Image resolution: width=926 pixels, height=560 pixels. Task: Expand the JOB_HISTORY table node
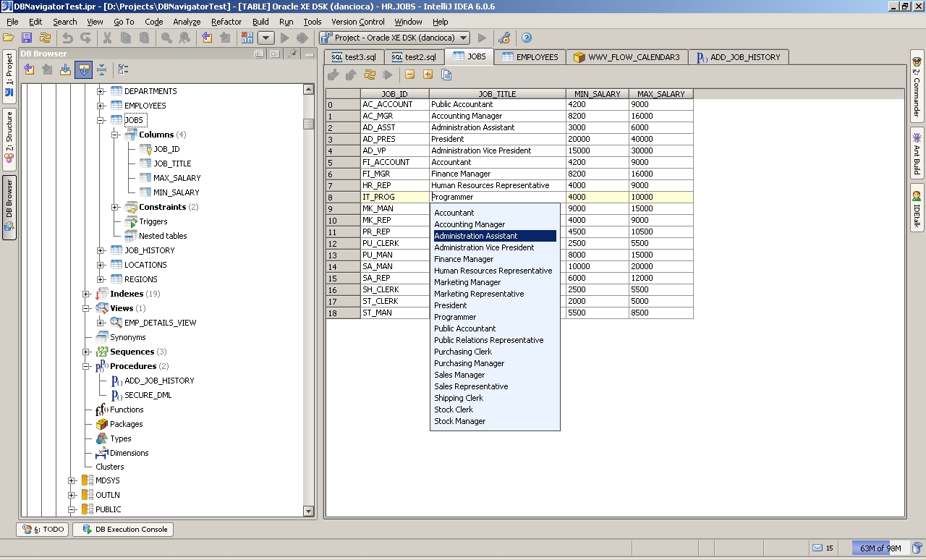tap(101, 250)
